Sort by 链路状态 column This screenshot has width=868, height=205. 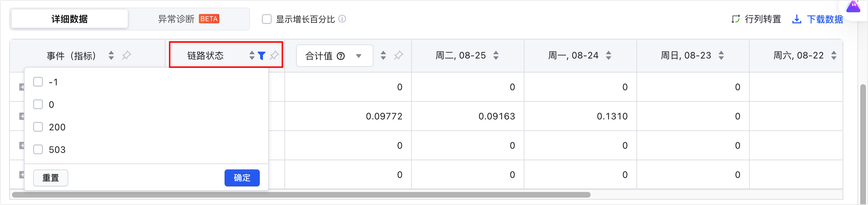pyautogui.click(x=252, y=55)
